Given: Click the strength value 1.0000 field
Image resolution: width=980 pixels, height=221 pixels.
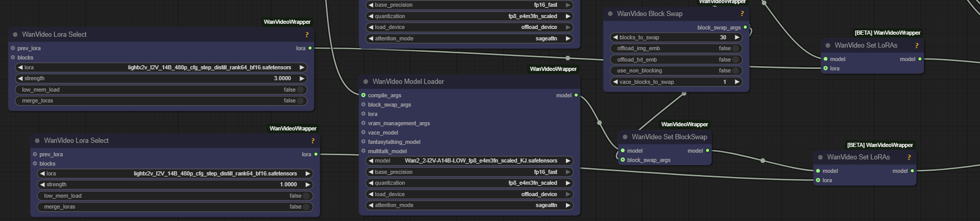Looking at the screenshot, I should pyautogui.click(x=288, y=185).
